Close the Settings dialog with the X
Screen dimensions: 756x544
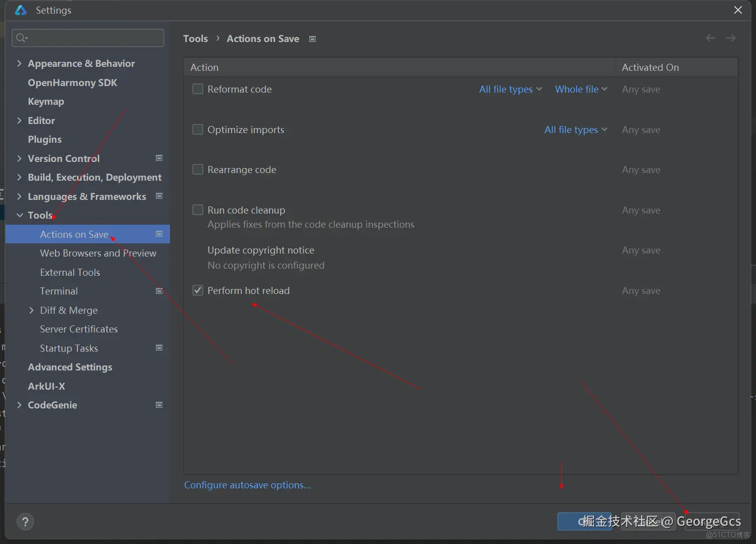[x=738, y=10]
